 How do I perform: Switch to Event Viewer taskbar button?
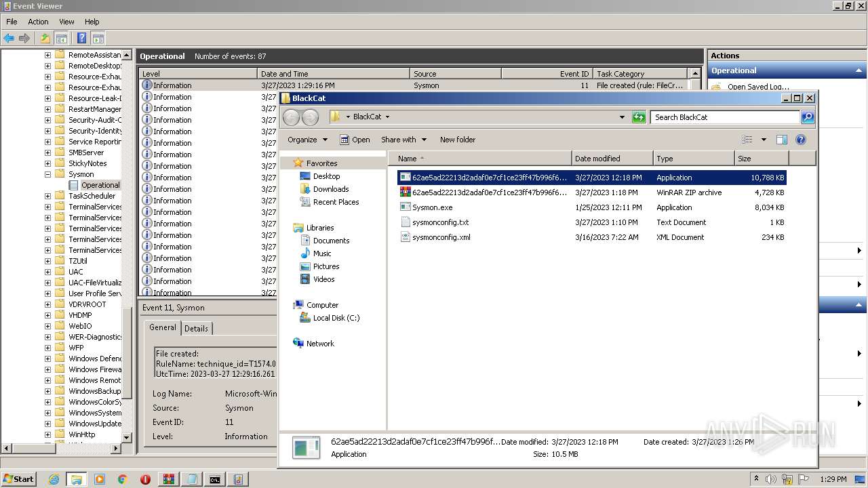pyautogui.click(x=237, y=479)
